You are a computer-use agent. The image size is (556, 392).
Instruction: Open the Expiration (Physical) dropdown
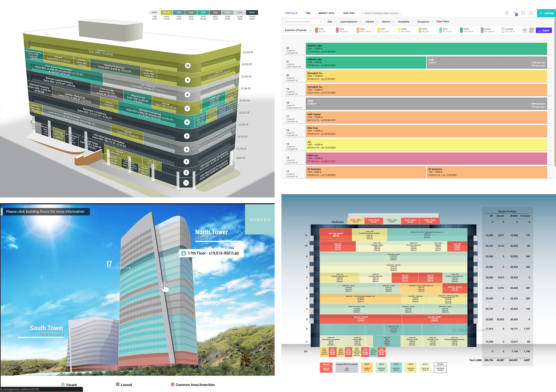click(x=298, y=30)
